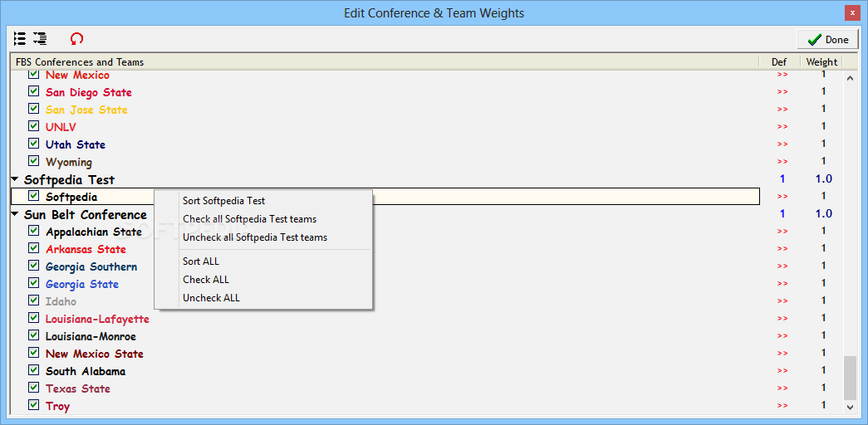Select the Utah State team name

pyautogui.click(x=76, y=144)
